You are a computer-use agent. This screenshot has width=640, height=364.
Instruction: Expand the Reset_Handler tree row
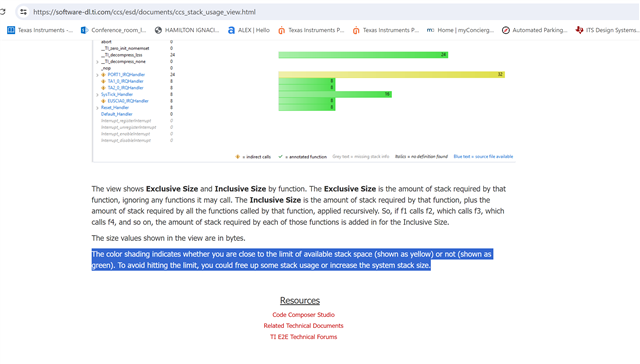97,108
